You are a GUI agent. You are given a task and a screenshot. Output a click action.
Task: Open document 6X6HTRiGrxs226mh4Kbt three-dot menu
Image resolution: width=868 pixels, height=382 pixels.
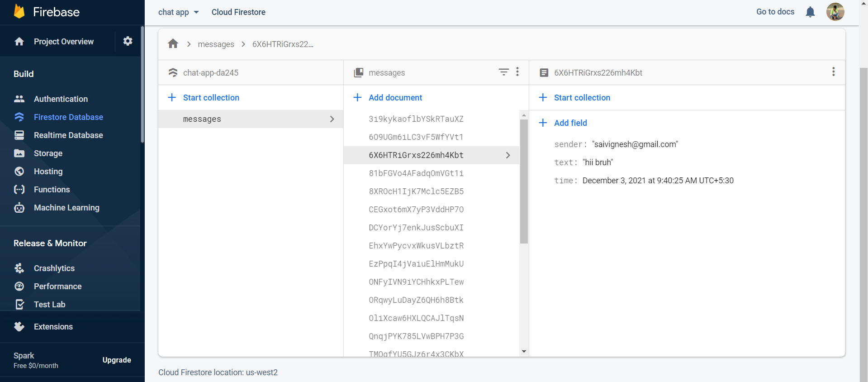833,72
